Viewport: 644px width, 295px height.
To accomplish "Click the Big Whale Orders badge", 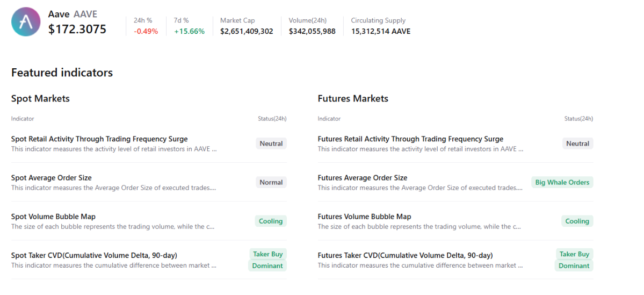I will tap(562, 182).
